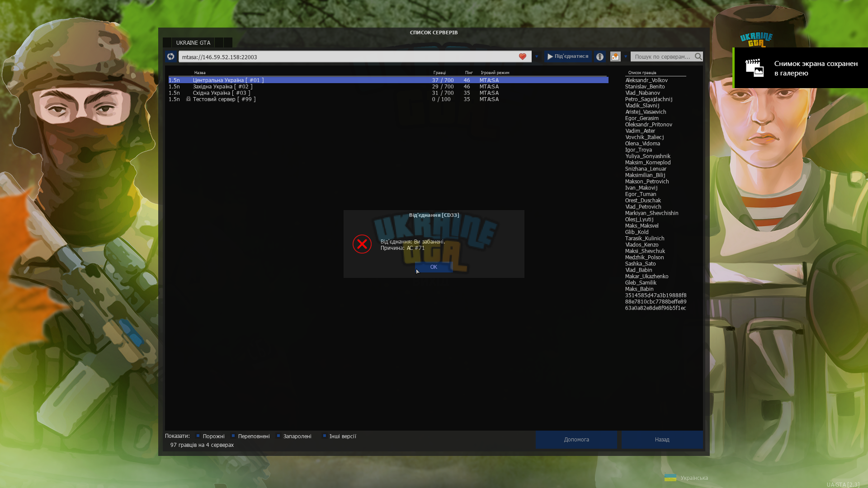Toggle the Запаролені filter checkbox

click(278, 436)
